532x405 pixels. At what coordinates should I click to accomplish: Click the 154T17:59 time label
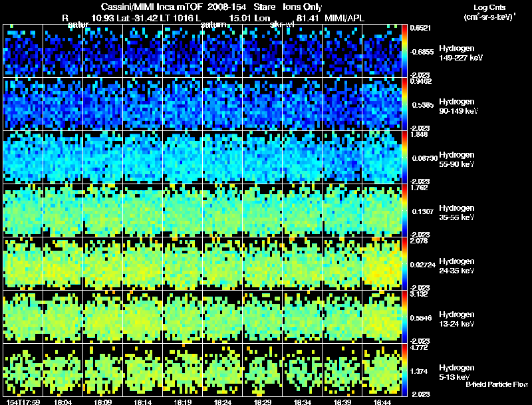[23, 402]
